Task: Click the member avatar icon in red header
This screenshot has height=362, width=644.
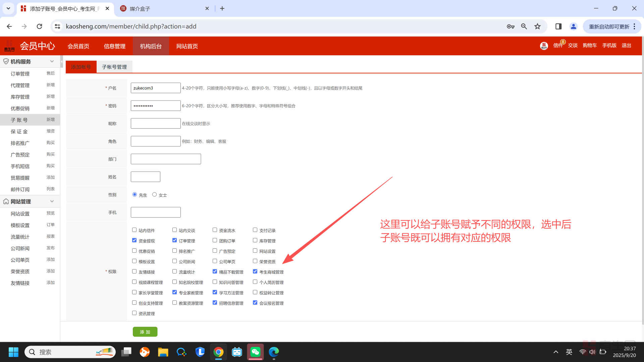Action: (x=544, y=46)
